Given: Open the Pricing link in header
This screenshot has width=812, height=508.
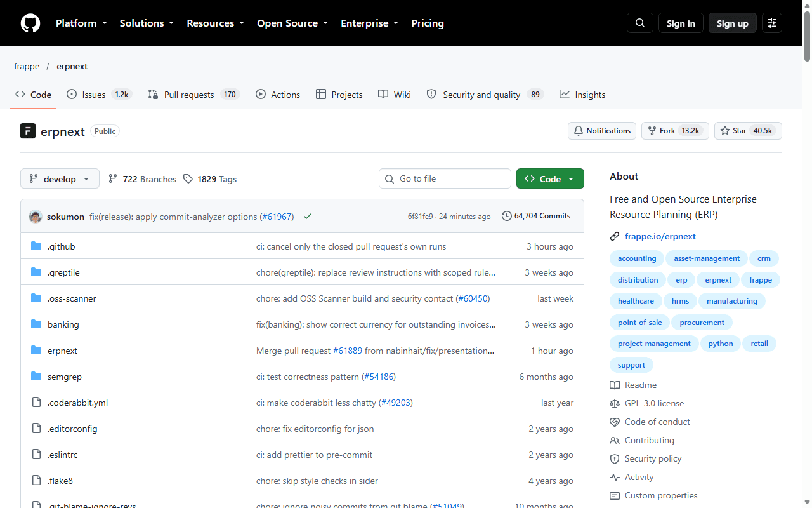Looking at the screenshot, I should 428,23.
